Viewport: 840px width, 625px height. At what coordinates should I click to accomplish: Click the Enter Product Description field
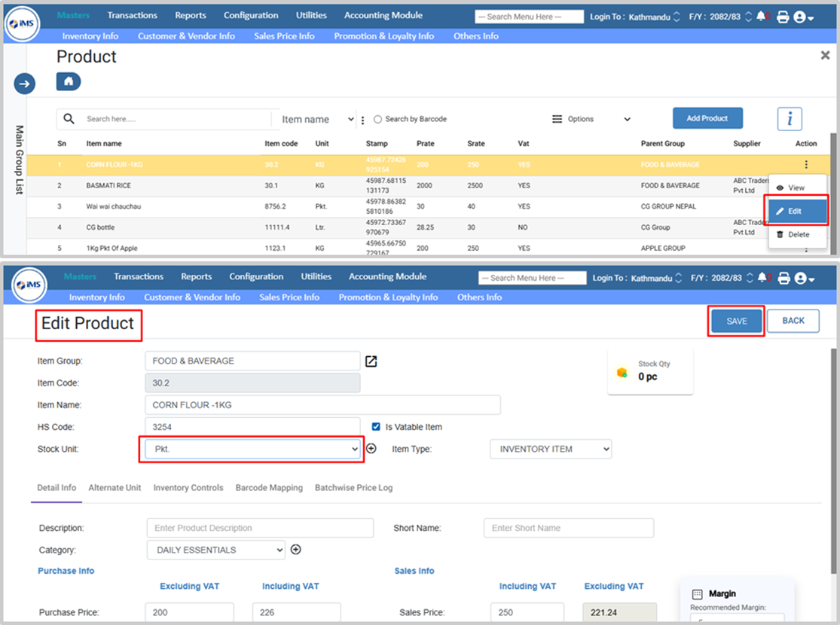click(260, 528)
